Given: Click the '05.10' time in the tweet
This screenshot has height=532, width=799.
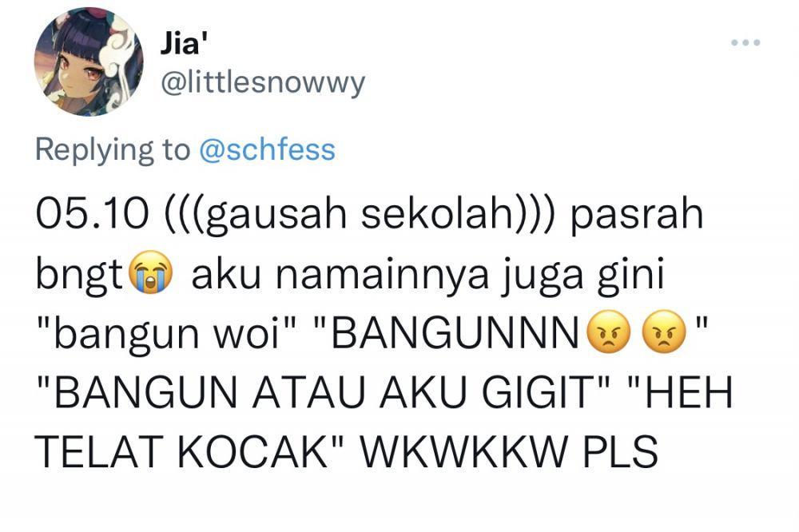Looking at the screenshot, I should [x=93, y=213].
